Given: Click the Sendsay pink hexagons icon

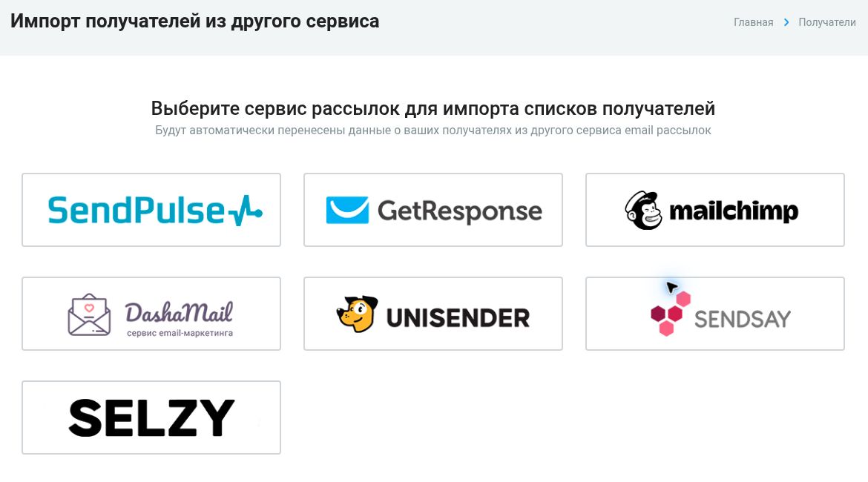Looking at the screenshot, I should [671, 314].
